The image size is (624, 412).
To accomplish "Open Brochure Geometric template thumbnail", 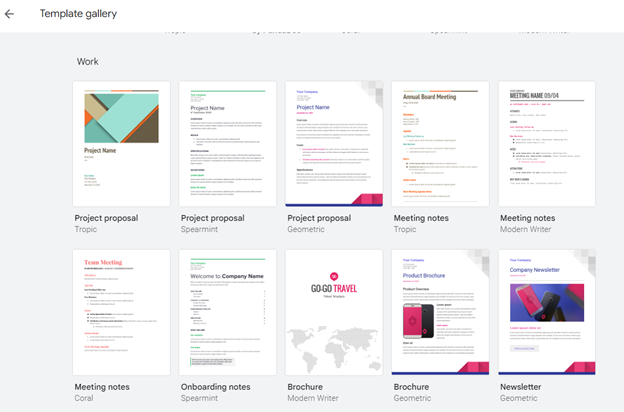I will pyautogui.click(x=440, y=312).
